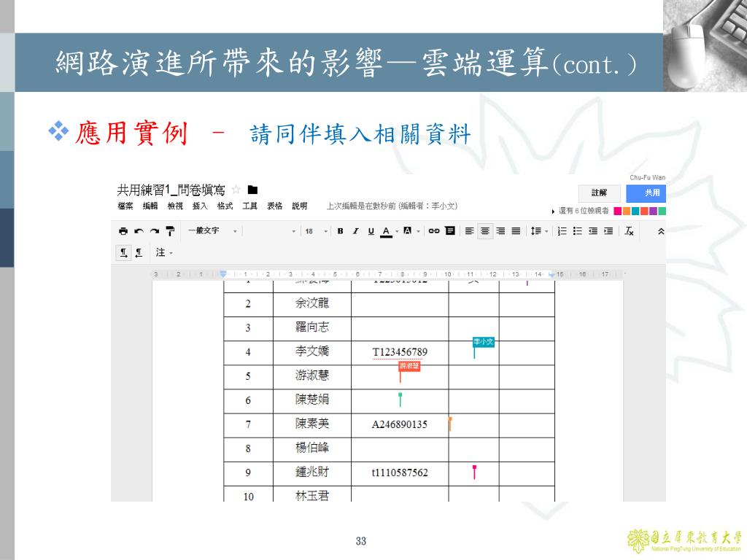Increase the indent level
Image resolution: width=747 pixels, height=560 pixels.
(608, 231)
